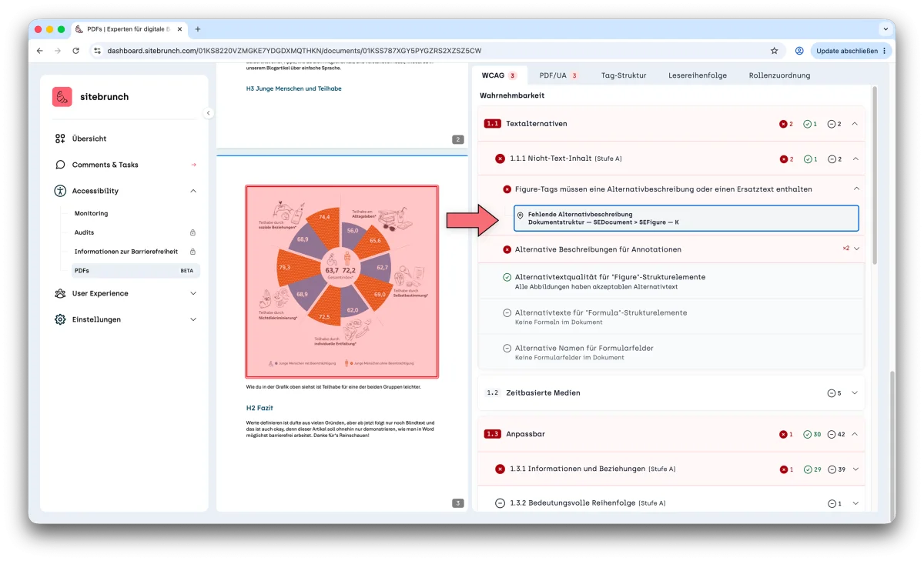The width and height of the screenshot is (924, 561).
Task: Click the site info icon in the address bar
Action: click(97, 51)
